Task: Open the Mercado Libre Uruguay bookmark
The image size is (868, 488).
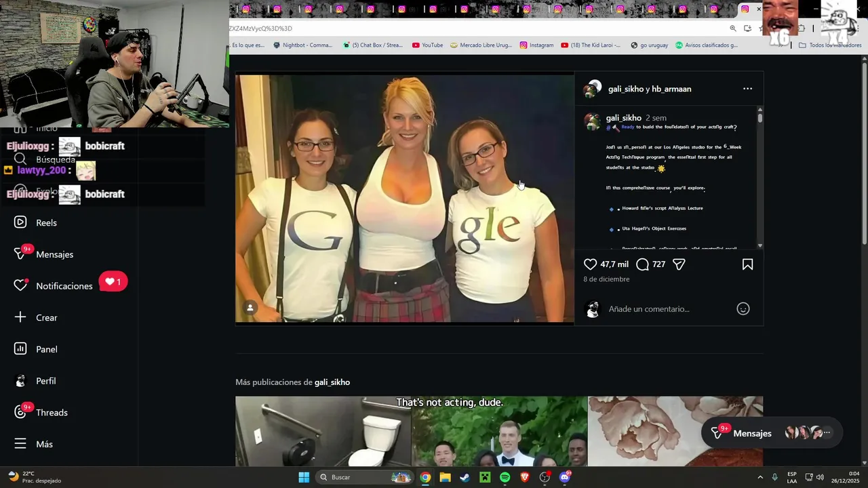Action: (480, 45)
